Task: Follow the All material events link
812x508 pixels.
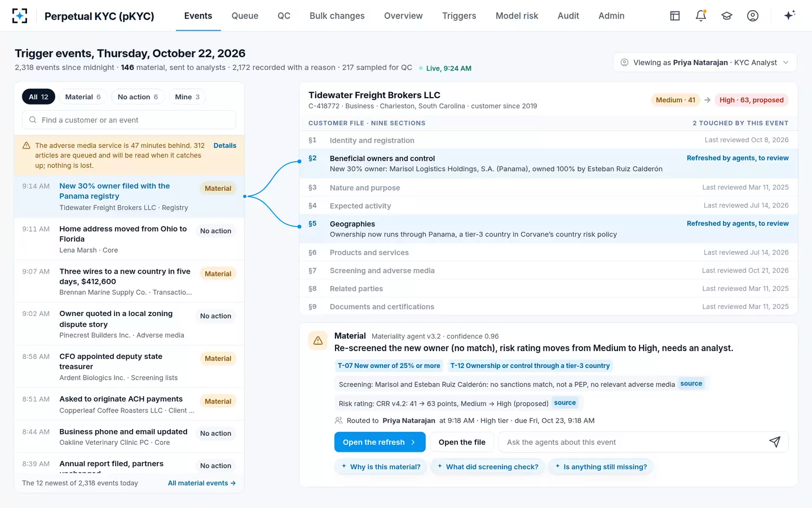Action: [202, 483]
